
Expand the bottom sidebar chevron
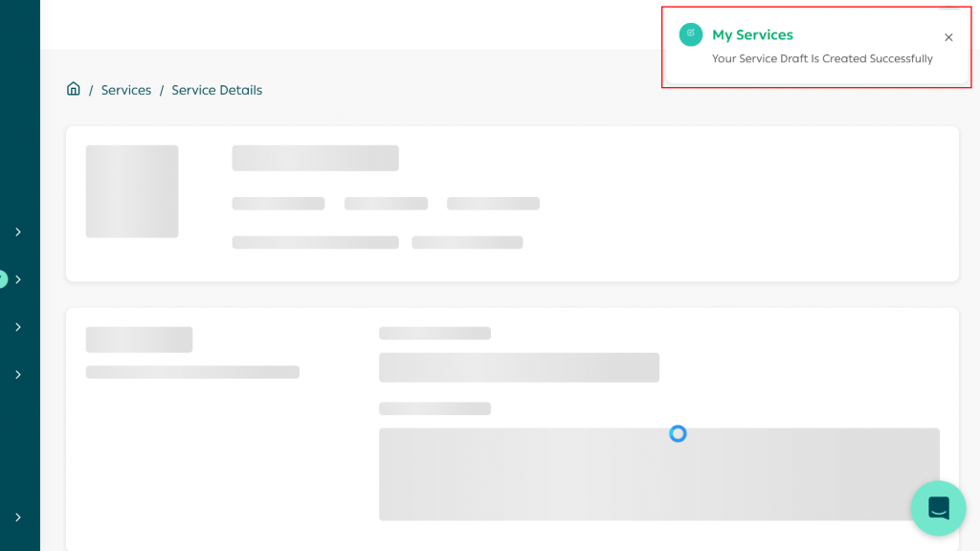[x=18, y=518]
